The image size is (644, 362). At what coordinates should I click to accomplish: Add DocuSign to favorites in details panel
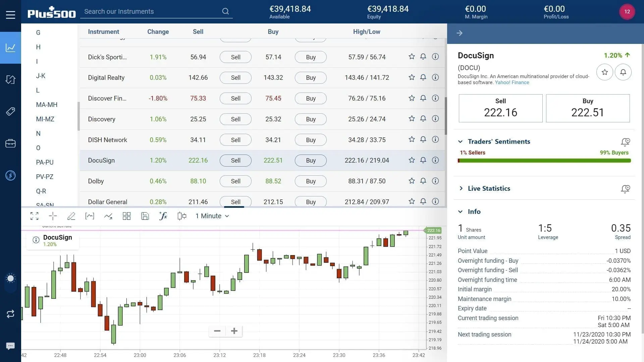click(x=604, y=72)
